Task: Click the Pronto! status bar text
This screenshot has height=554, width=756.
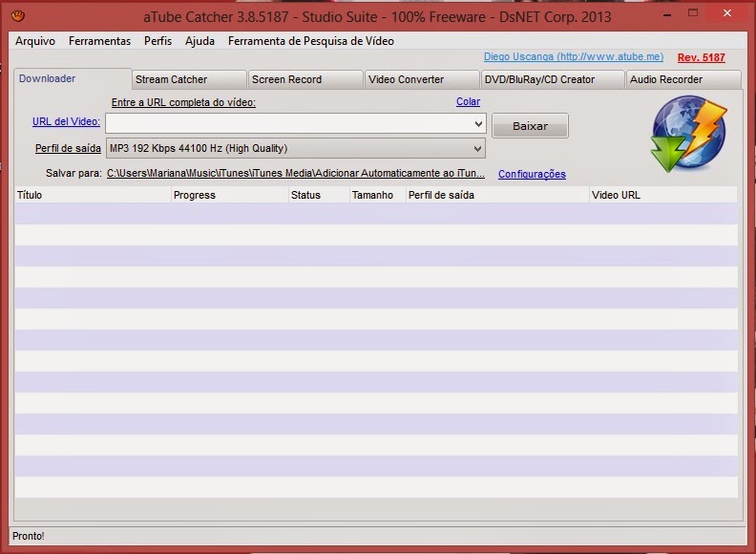Action: click(x=29, y=536)
